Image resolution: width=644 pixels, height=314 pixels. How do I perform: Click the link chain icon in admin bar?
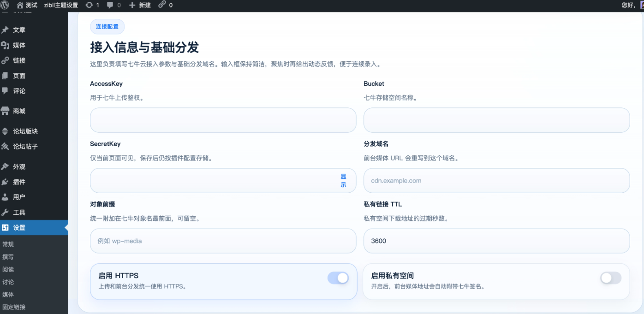(x=162, y=5)
